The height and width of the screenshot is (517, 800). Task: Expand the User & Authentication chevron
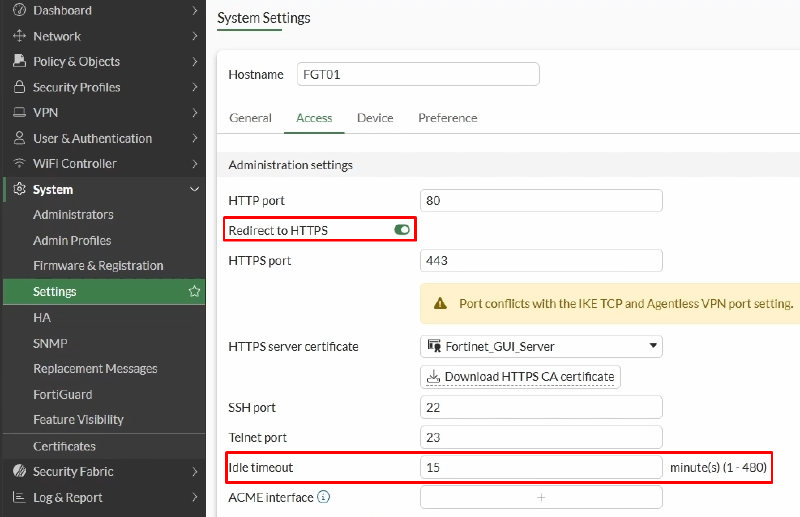(x=194, y=138)
